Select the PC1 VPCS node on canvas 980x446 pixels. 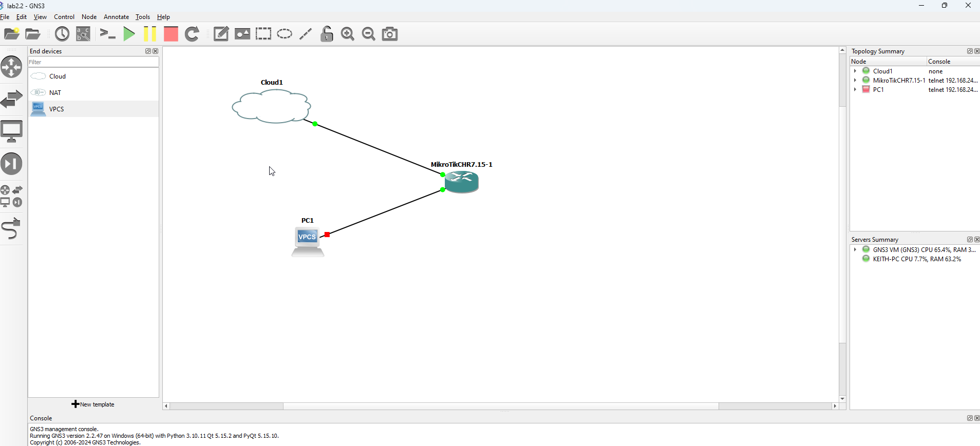coord(308,242)
